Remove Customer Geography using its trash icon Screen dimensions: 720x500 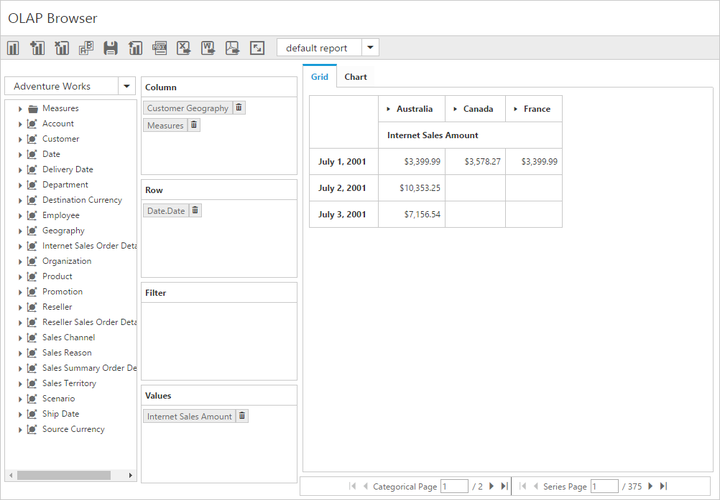tap(239, 108)
